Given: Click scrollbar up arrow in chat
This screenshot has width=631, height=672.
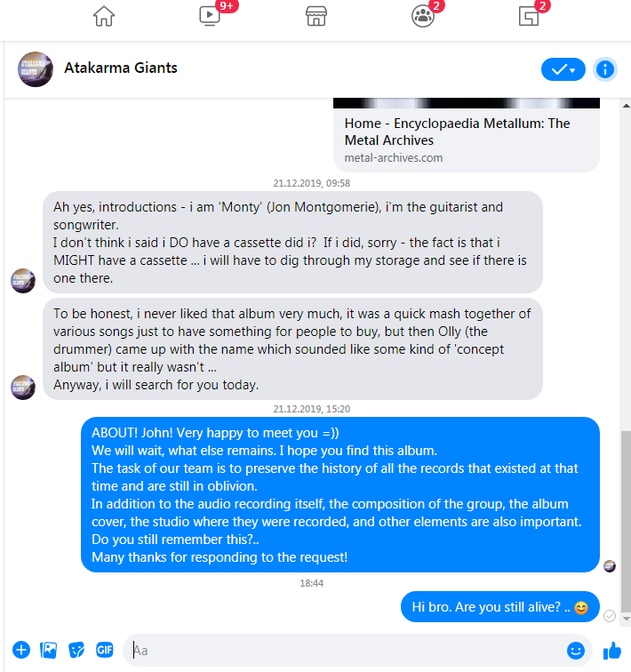Looking at the screenshot, I should (627, 106).
